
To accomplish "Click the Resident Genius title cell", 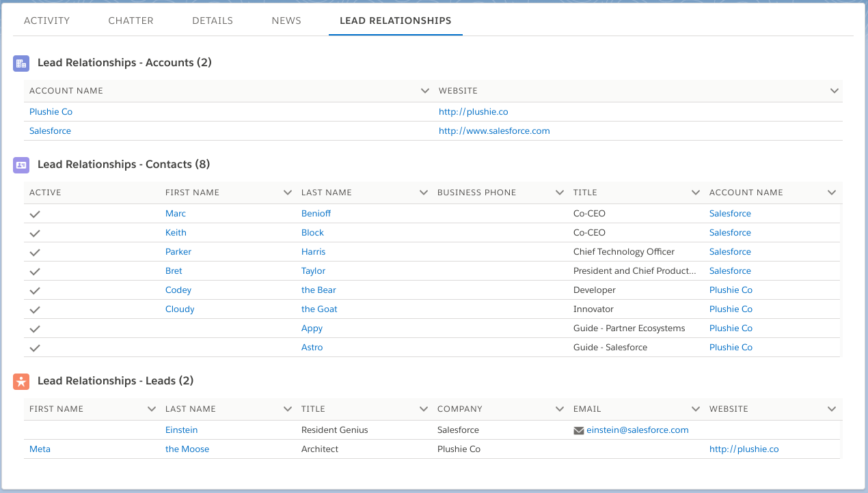I will (x=334, y=430).
